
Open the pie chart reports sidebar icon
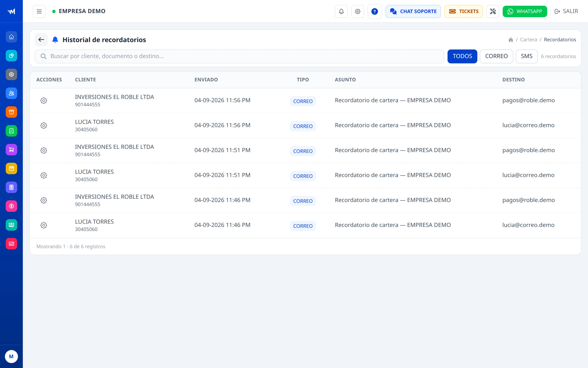coord(11,56)
